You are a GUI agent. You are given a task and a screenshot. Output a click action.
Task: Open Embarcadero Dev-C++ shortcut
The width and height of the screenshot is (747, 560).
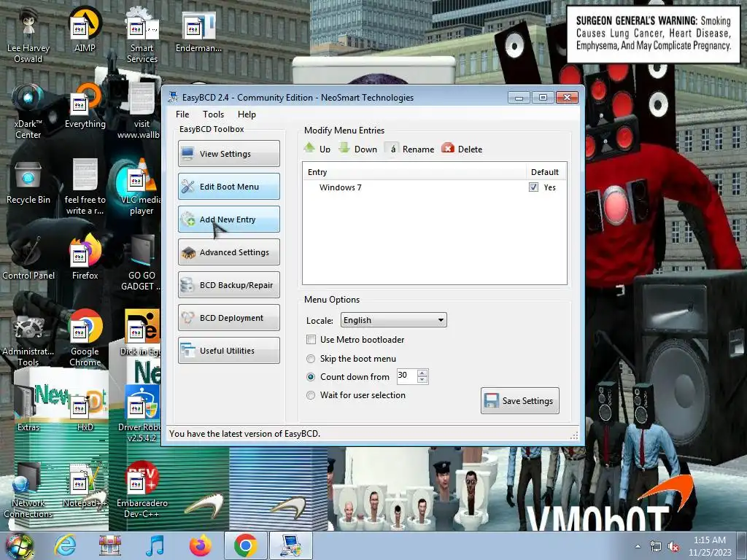(x=142, y=491)
